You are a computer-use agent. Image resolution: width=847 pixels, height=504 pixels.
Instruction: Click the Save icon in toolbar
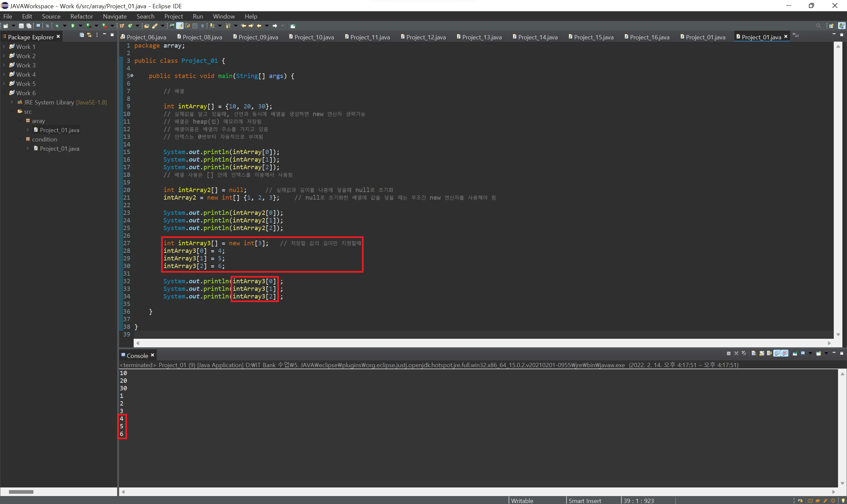click(21, 26)
